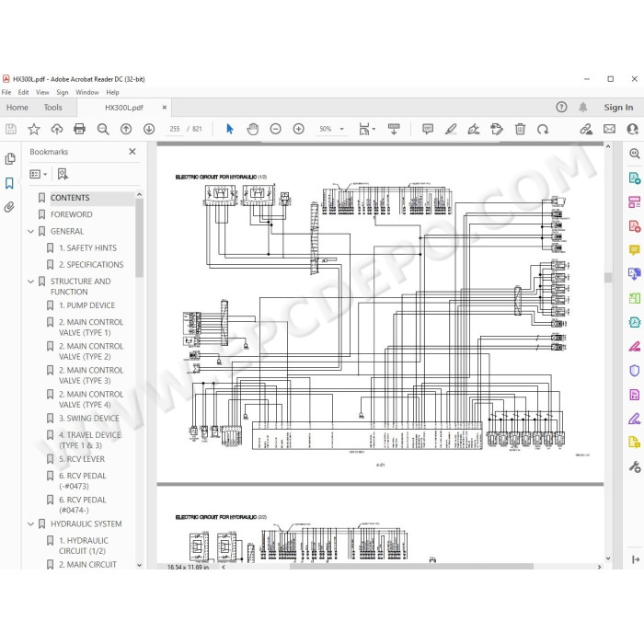Share a link icon

pos(586,130)
